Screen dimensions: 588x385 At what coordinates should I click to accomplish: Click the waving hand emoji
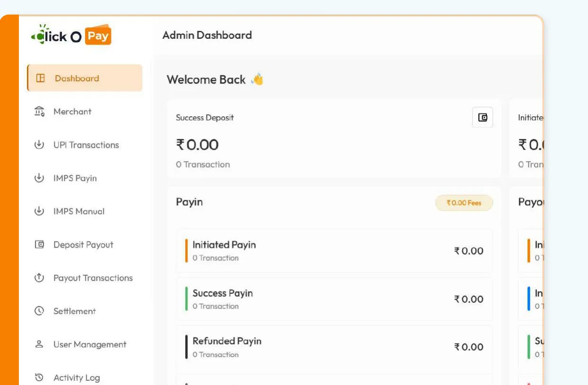point(257,79)
